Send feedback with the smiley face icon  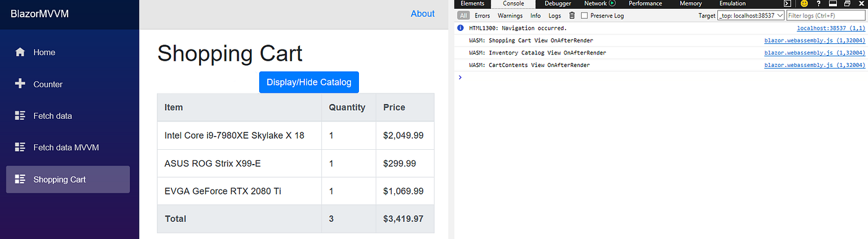[x=804, y=3]
